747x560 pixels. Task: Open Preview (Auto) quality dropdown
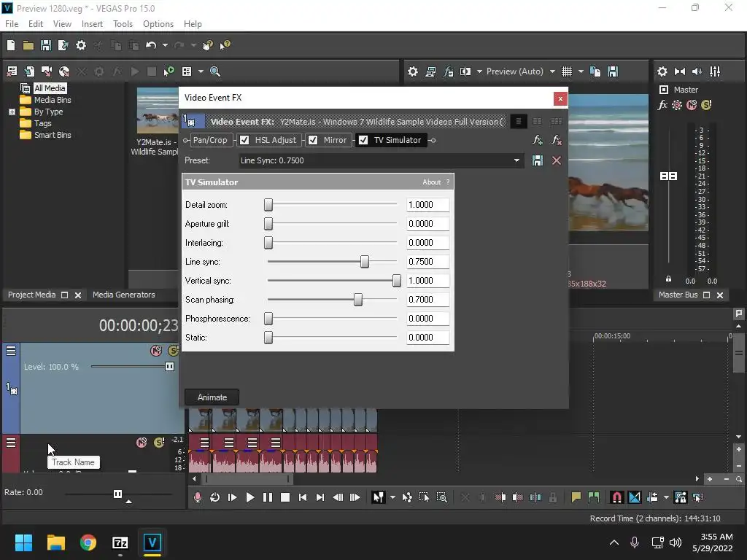tap(552, 71)
